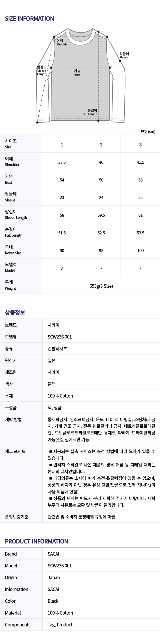Click the SIZE INFORMATION heading
This screenshot has height=644, width=160.
click(29, 19)
